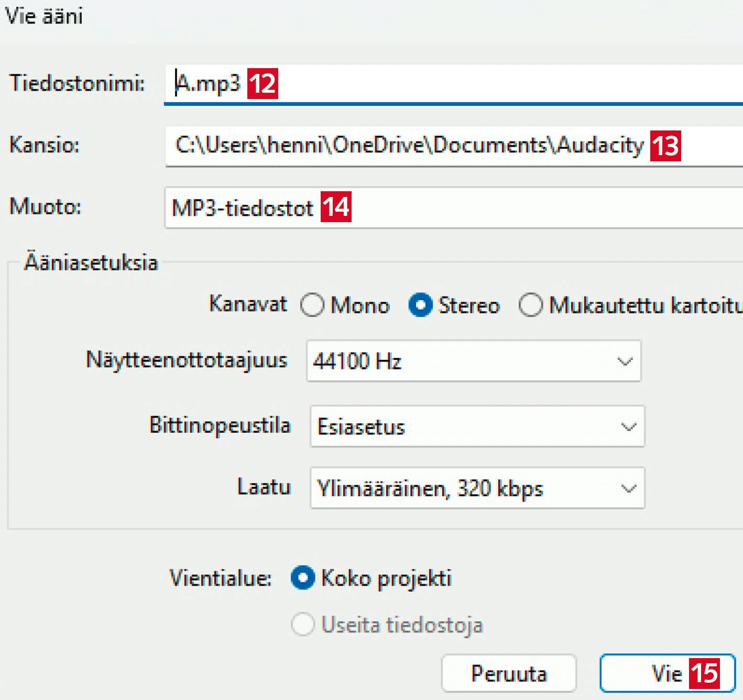Select the Useita tiedostoja radio button
Screen dimensions: 743x700
pyautogui.click(x=303, y=625)
